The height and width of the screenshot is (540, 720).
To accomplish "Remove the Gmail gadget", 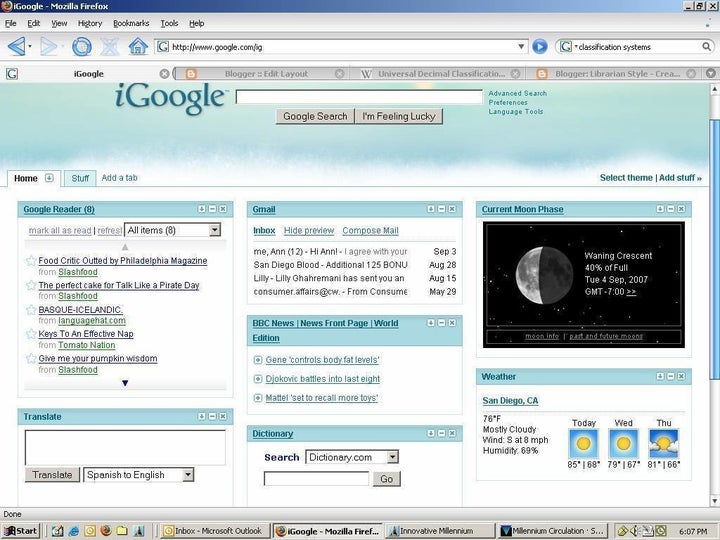I will click(x=452, y=209).
